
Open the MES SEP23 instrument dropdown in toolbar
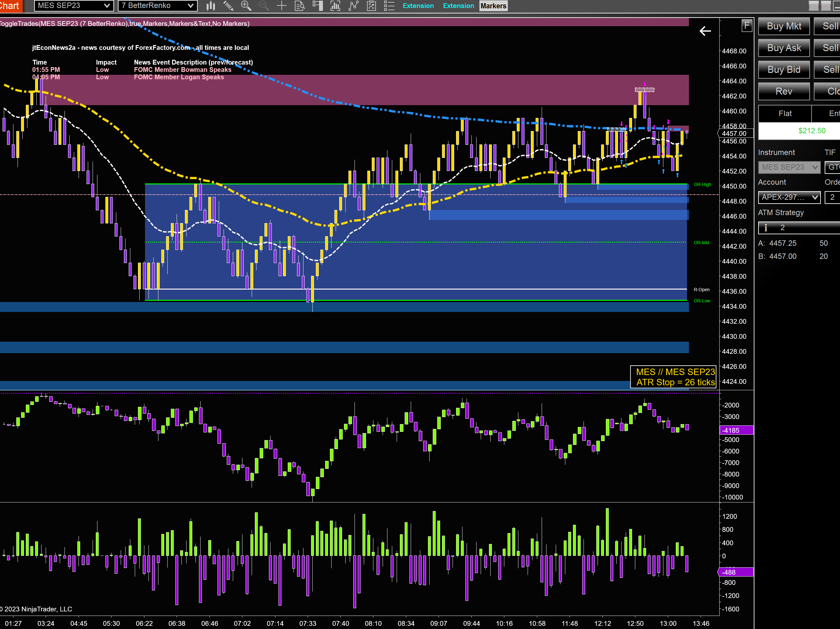pyautogui.click(x=74, y=6)
